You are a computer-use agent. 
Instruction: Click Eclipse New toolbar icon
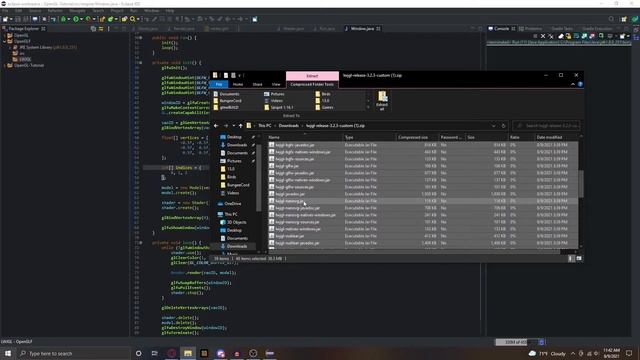(x=5, y=19)
